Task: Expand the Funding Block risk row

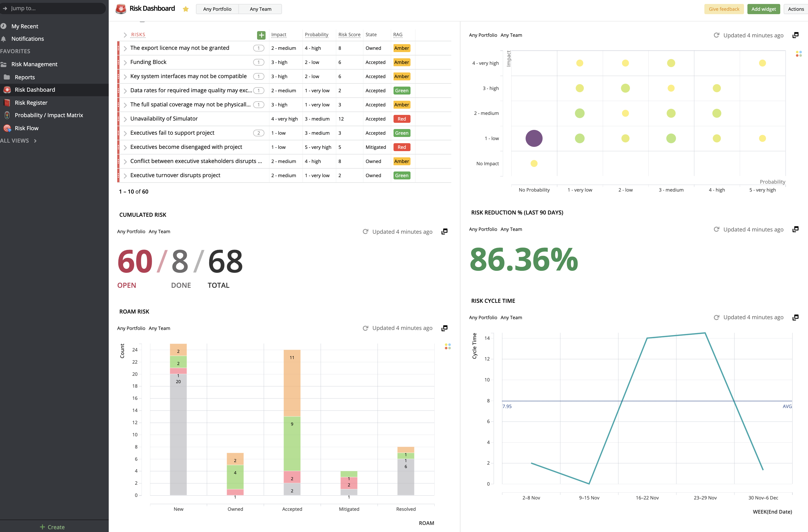Action: tap(126, 62)
